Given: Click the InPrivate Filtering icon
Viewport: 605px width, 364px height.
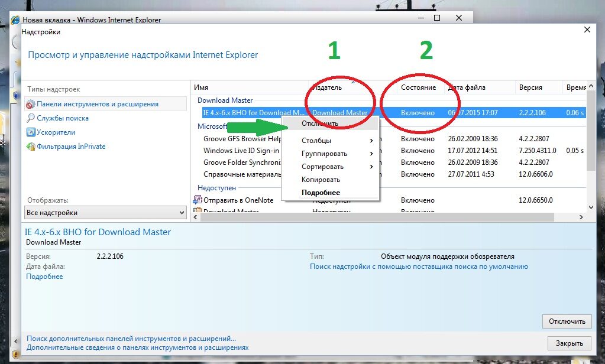Looking at the screenshot, I should 31,147.
